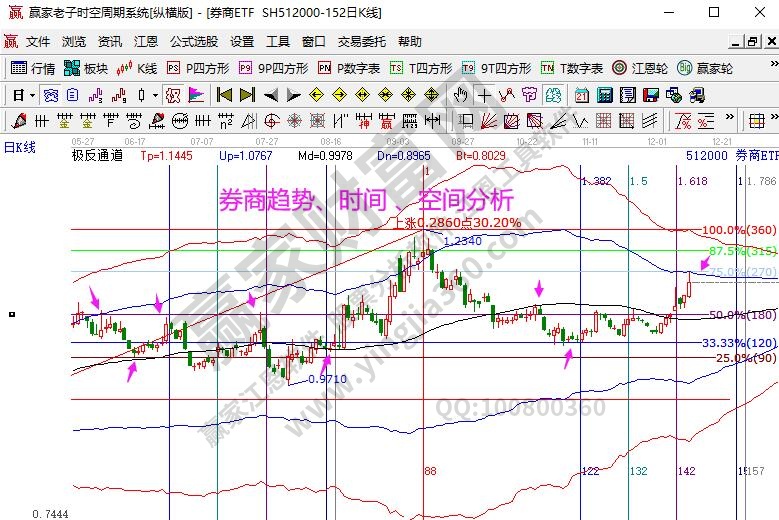This screenshot has height=520, width=779.
Task: Expand the candlestick style dropdown arrow
Action: (x=155, y=95)
